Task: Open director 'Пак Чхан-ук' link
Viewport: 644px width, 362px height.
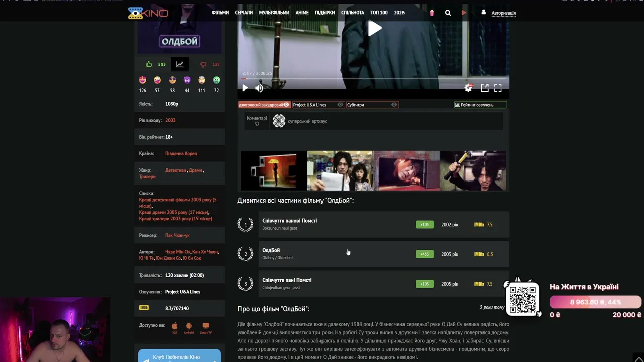Action: coord(177,235)
